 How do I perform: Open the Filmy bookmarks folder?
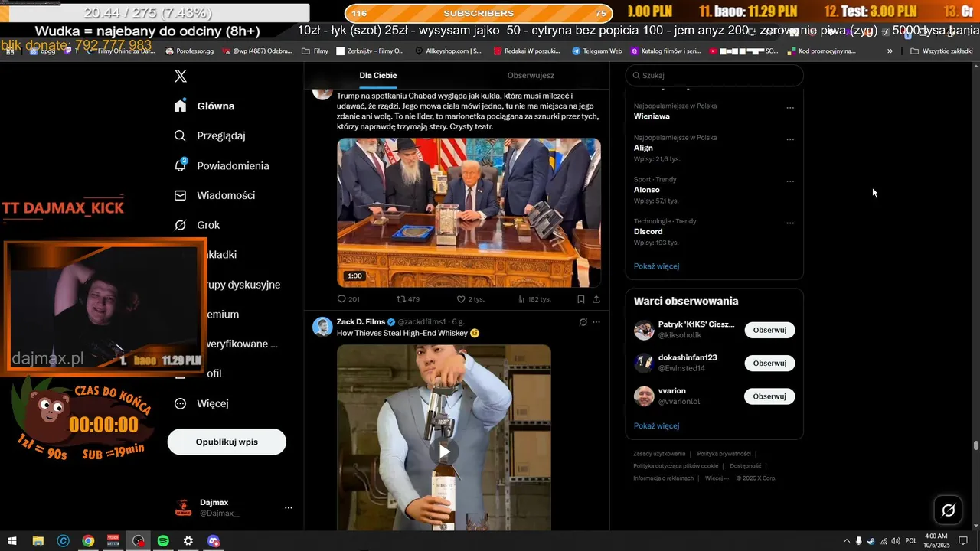tap(315, 51)
